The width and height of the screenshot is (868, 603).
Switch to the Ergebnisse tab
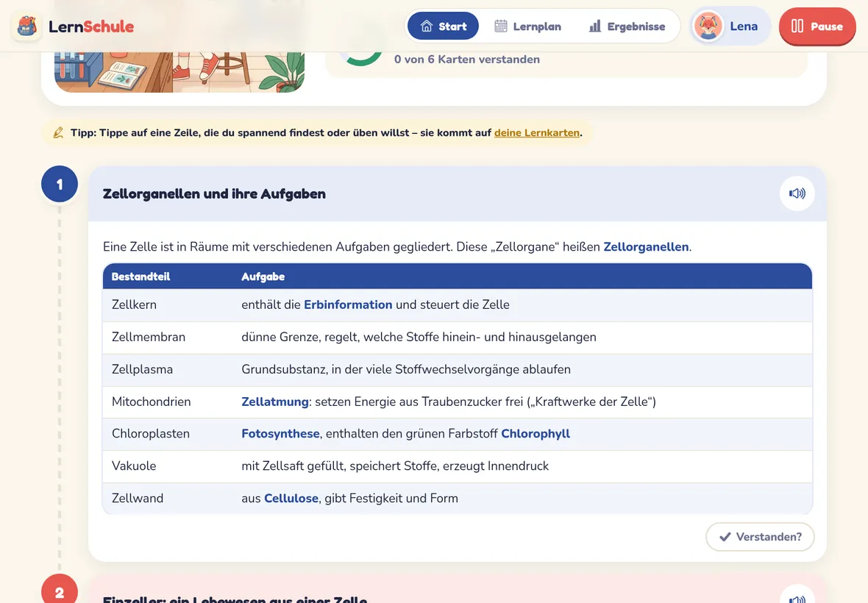(627, 26)
